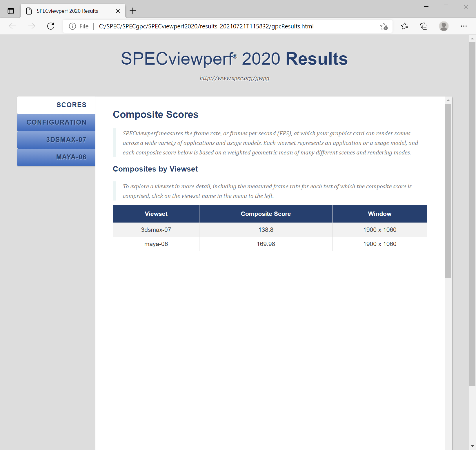Go back to the previous page
476x450 pixels.
click(x=12, y=26)
